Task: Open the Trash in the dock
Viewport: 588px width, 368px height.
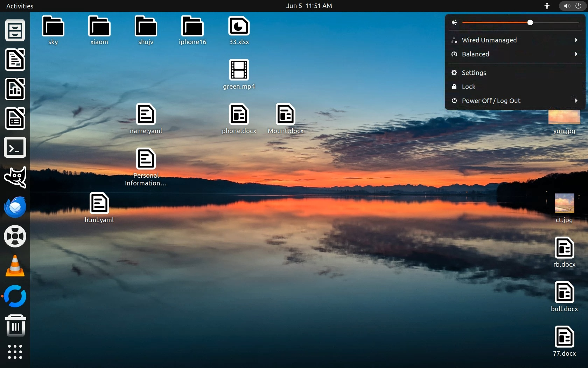Action: 15,325
